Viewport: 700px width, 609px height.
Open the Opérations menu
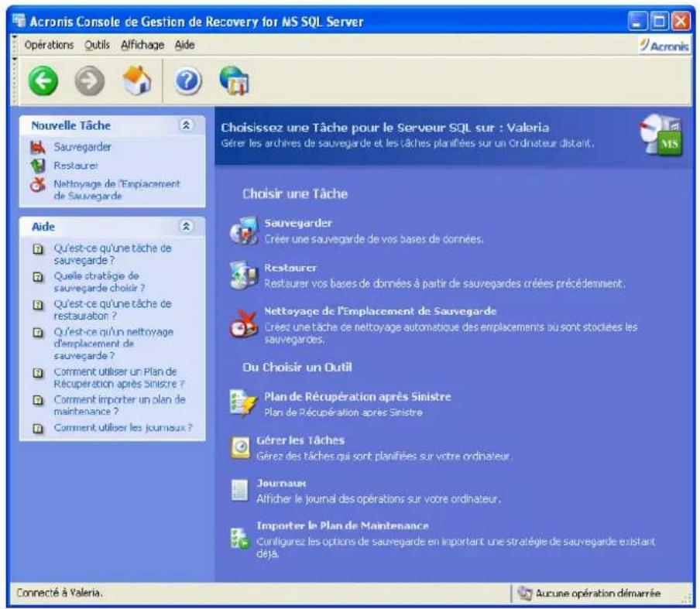tap(49, 45)
